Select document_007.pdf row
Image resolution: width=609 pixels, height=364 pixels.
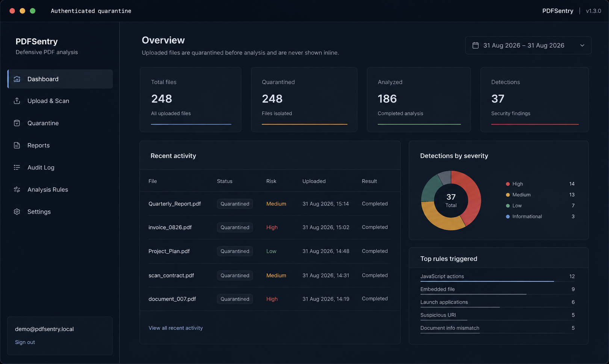(269, 299)
